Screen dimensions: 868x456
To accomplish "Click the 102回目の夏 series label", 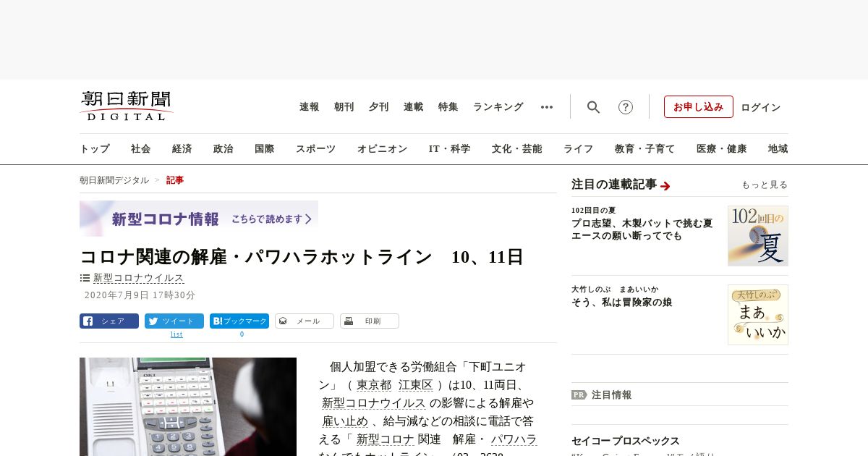I will (x=593, y=210).
